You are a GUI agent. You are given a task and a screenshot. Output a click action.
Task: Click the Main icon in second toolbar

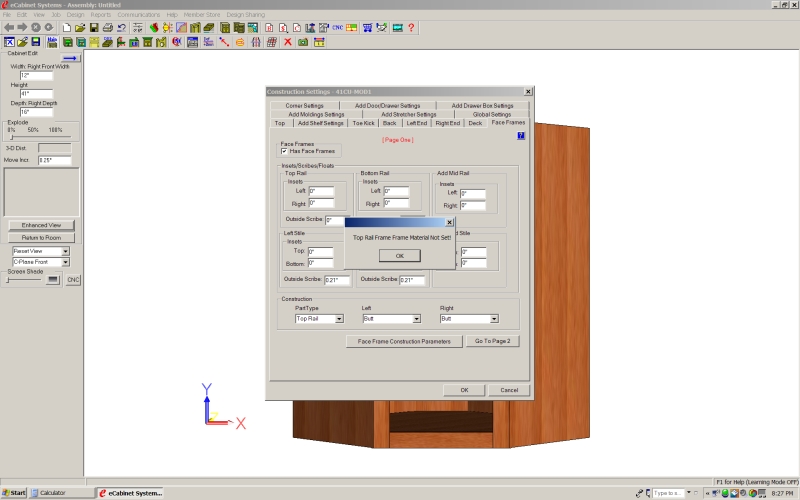point(52,42)
